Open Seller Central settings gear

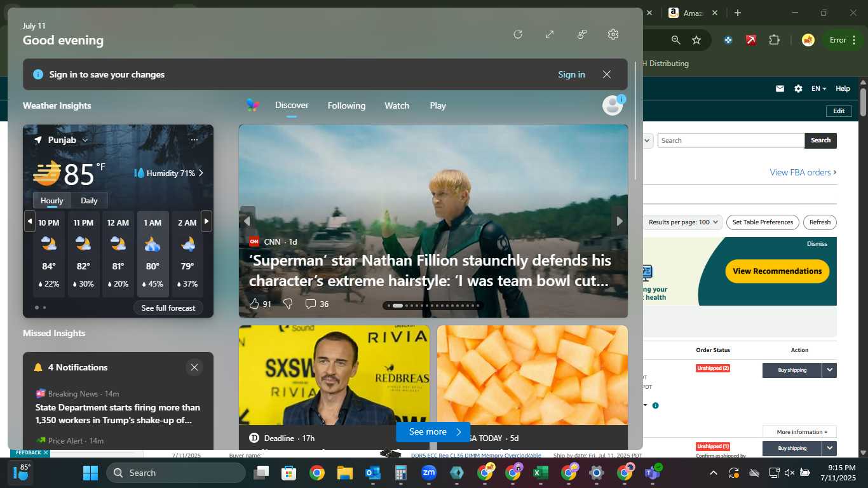[x=798, y=89]
